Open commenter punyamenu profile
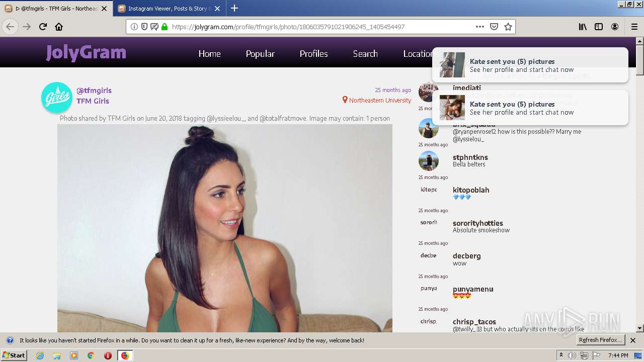Viewport: 644px width, 362px height. coord(473,289)
